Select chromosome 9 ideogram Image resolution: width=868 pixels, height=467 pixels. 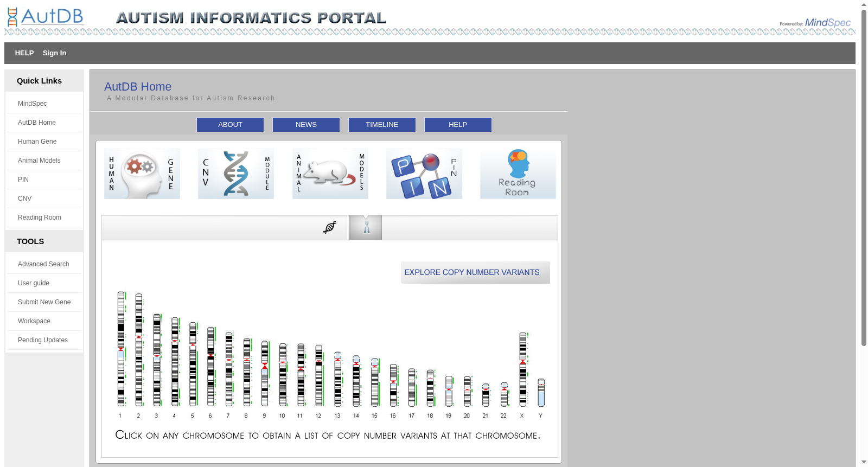click(265, 373)
